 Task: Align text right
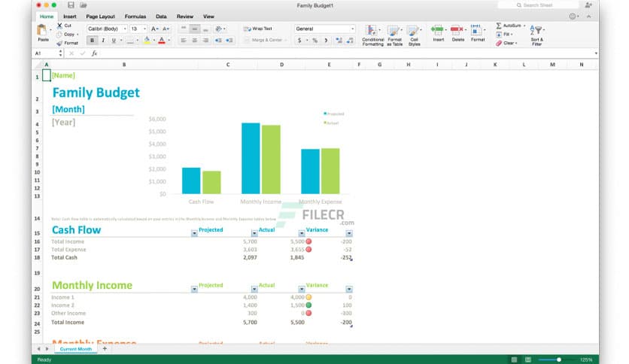point(205,40)
